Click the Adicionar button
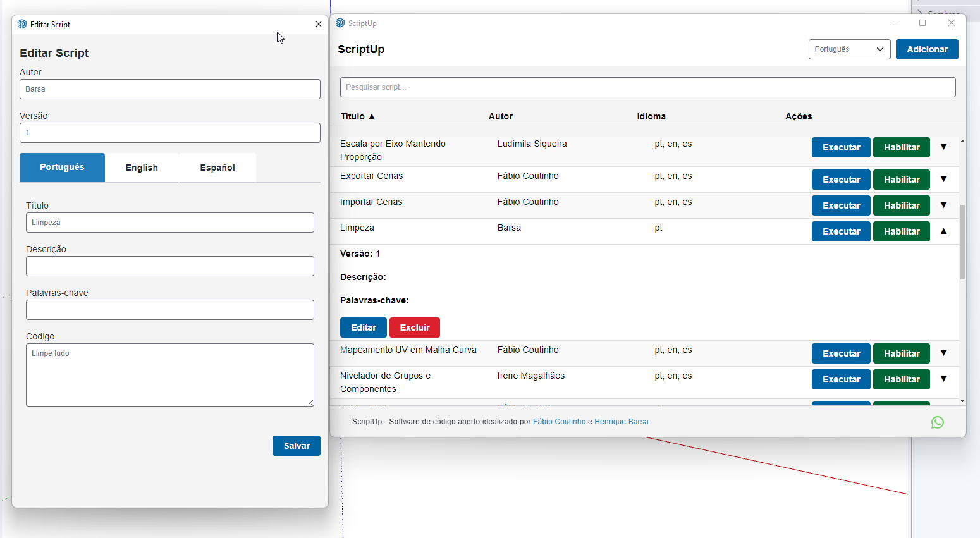980x538 pixels. coord(927,49)
